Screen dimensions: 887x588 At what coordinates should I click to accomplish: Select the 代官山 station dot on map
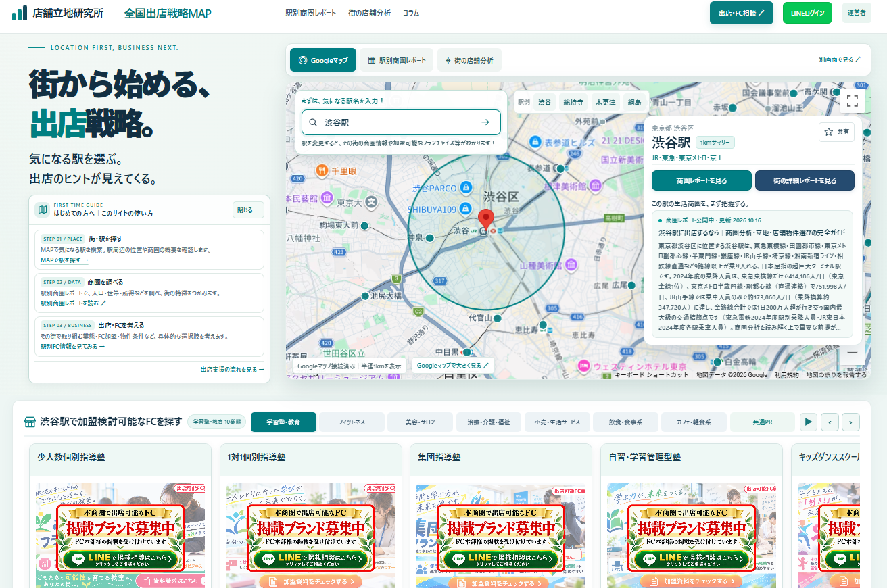point(497,318)
